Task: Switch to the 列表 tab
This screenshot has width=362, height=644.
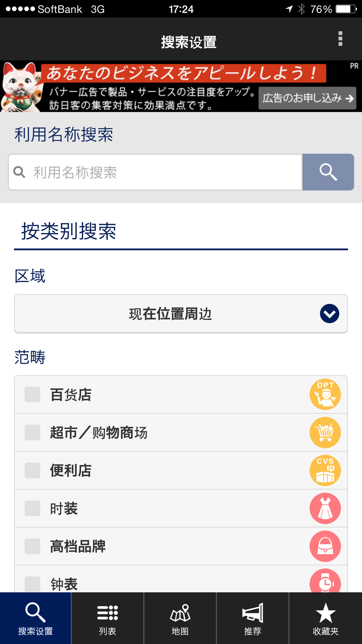Action: [108, 618]
